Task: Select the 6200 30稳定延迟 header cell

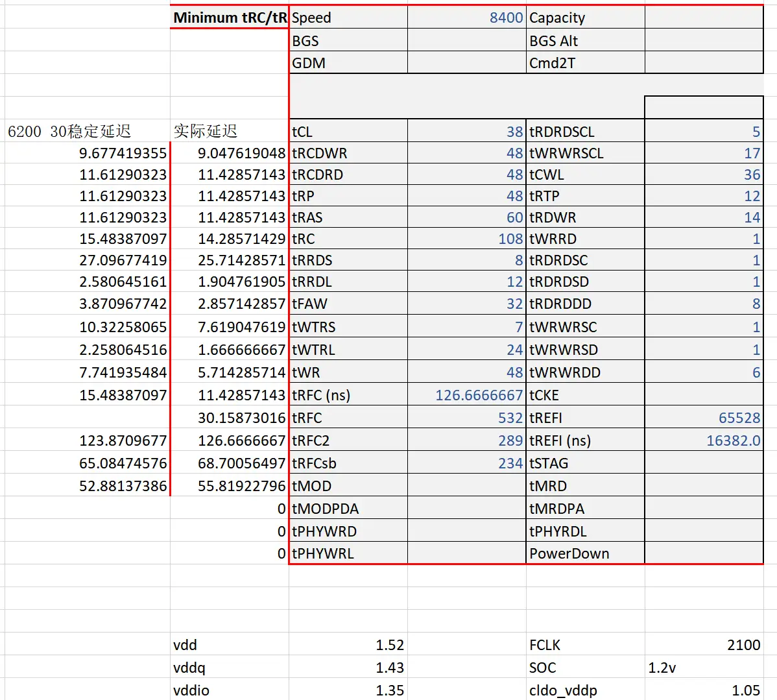Action: pyautogui.click(x=88, y=131)
